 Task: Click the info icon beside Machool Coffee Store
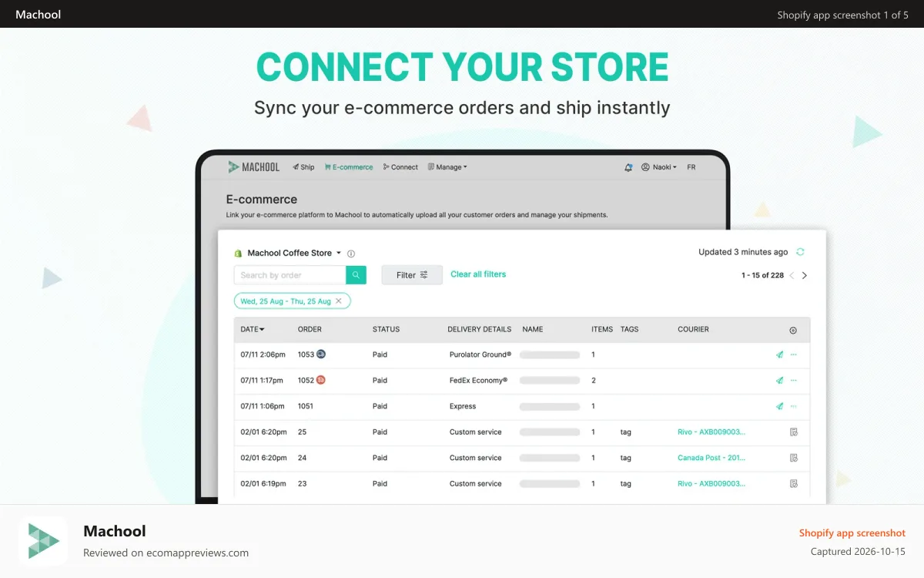[351, 254]
